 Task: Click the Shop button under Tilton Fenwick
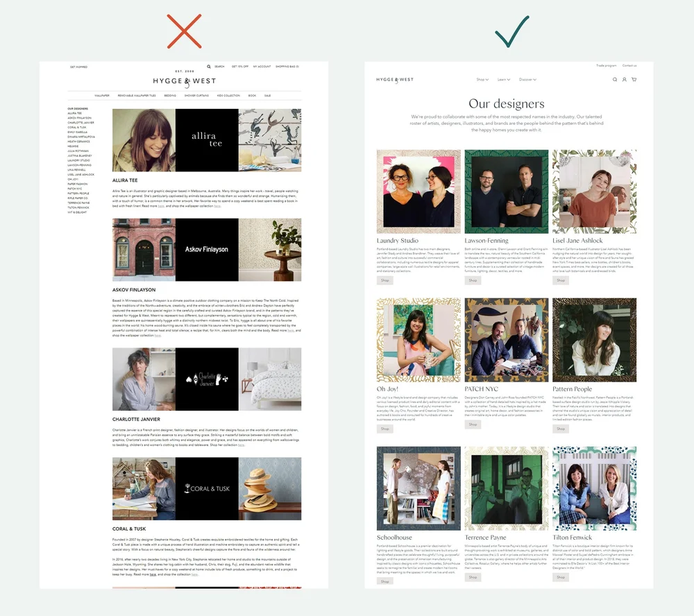pos(561,577)
